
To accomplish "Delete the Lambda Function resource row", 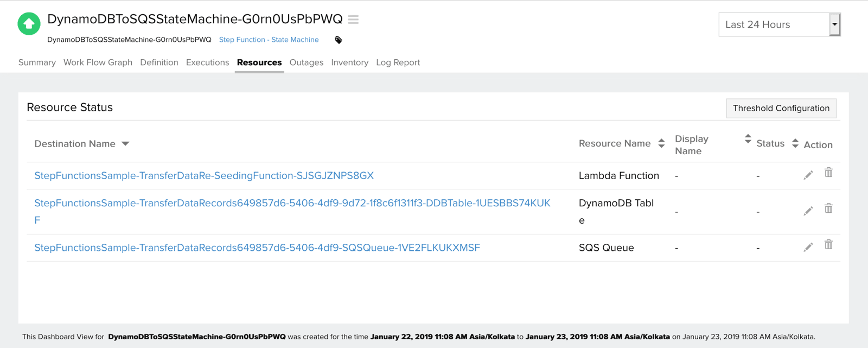I will pos(828,173).
